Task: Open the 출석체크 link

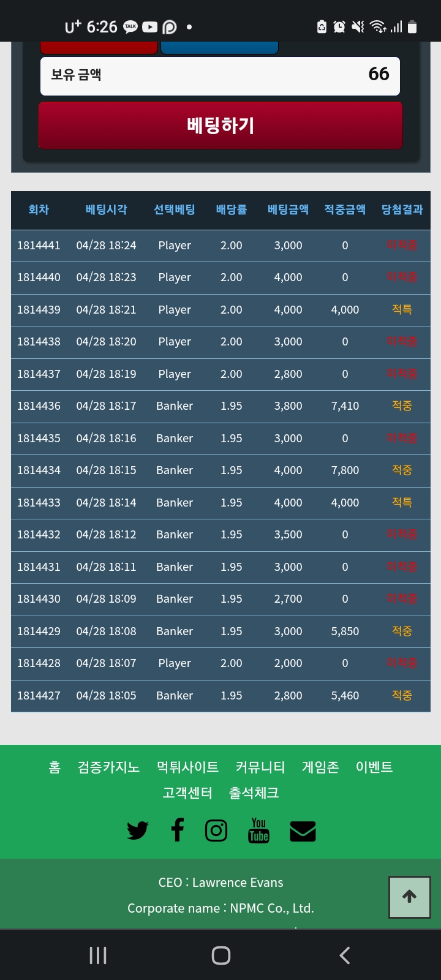Action: (254, 793)
